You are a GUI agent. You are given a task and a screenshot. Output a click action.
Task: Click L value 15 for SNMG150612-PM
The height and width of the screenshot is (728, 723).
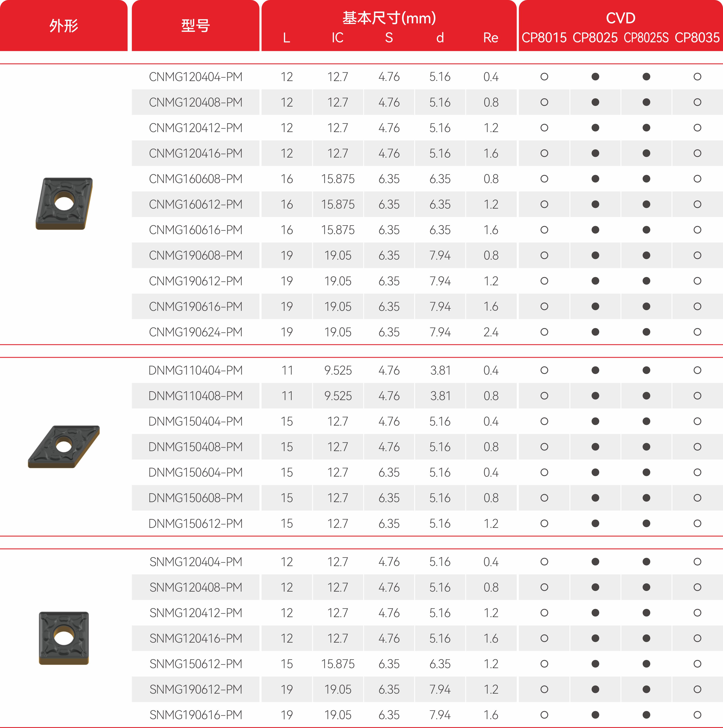pyautogui.click(x=287, y=664)
